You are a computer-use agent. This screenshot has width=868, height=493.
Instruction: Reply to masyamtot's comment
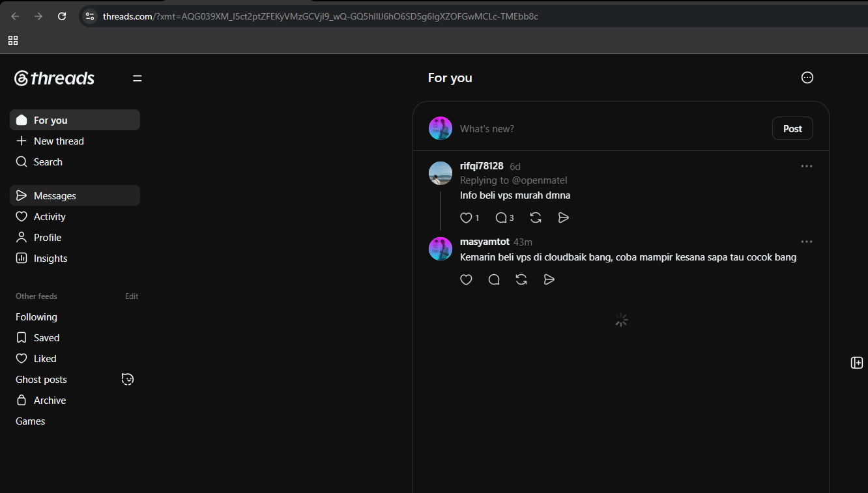click(494, 279)
